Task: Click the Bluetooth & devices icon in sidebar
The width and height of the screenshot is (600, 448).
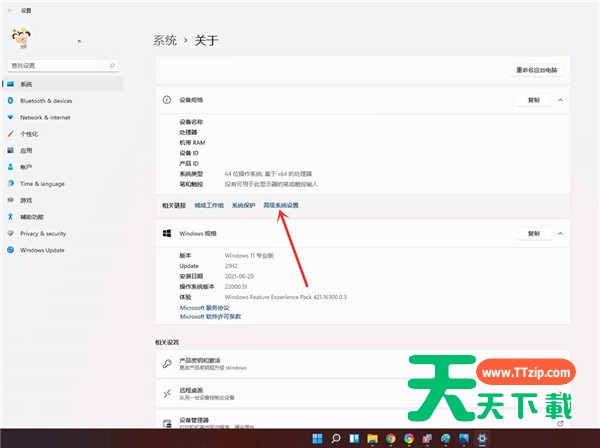Action: coord(11,101)
